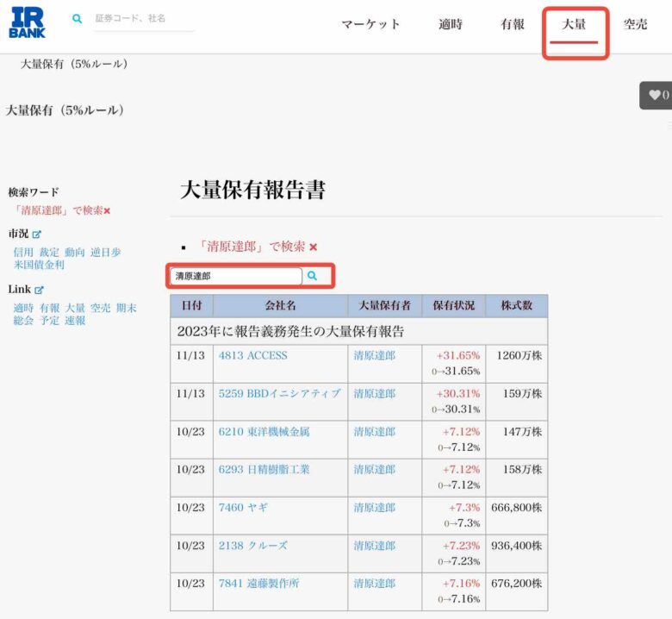Click the +7.23% holding value
This screenshot has height=619, width=672.
click(x=461, y=546)
